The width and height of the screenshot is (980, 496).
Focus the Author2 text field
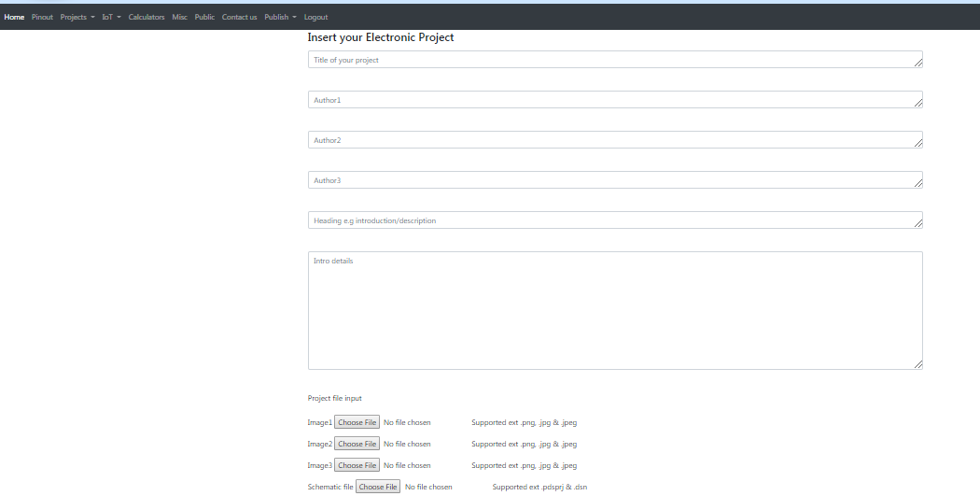[x=614, y=140]
